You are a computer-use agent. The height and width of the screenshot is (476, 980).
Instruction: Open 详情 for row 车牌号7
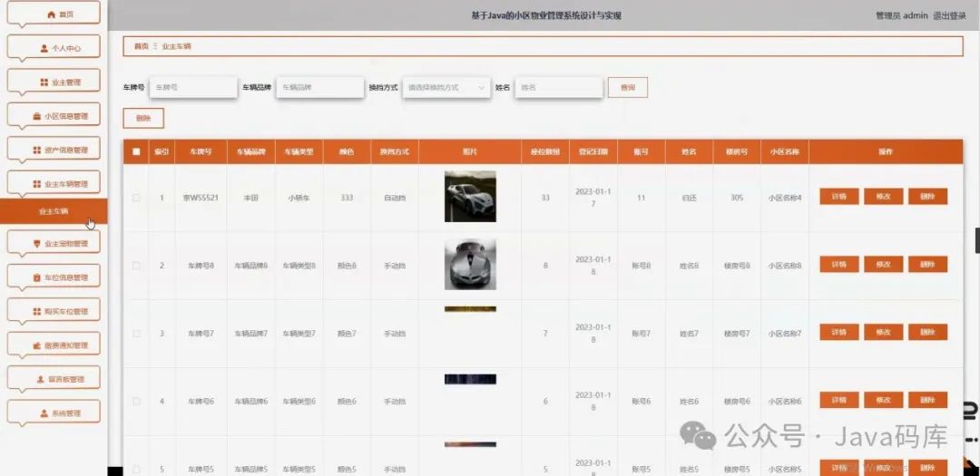click(838, 333)
